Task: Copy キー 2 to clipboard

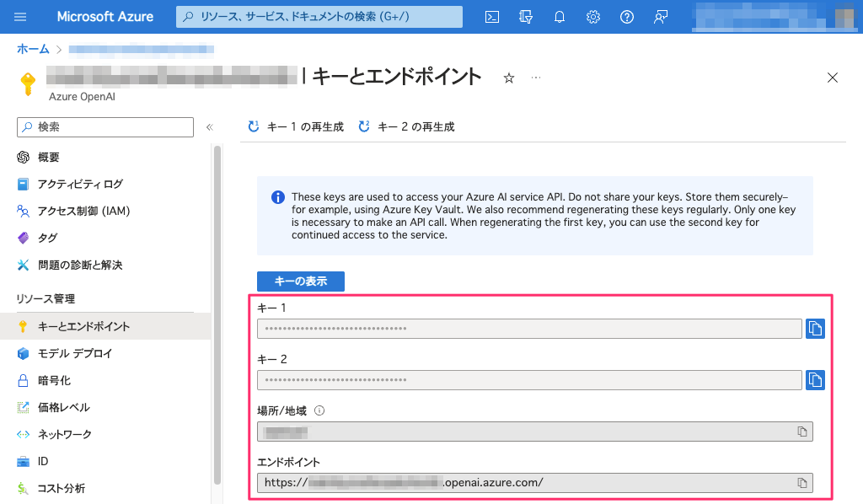Action: point(815,380)
